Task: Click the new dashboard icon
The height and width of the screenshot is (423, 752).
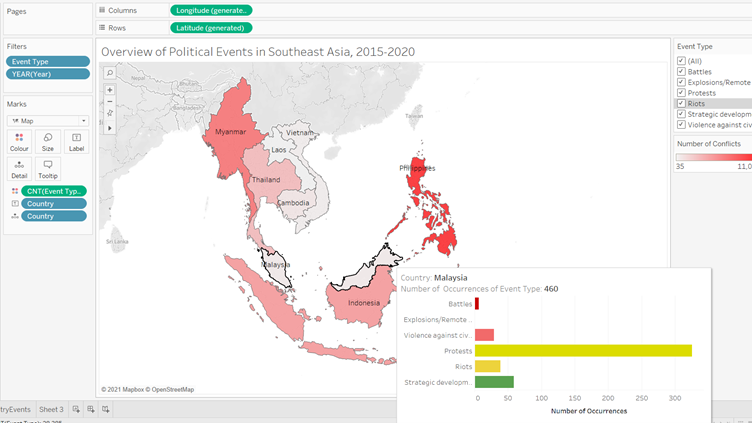Action: coord(90,410)
